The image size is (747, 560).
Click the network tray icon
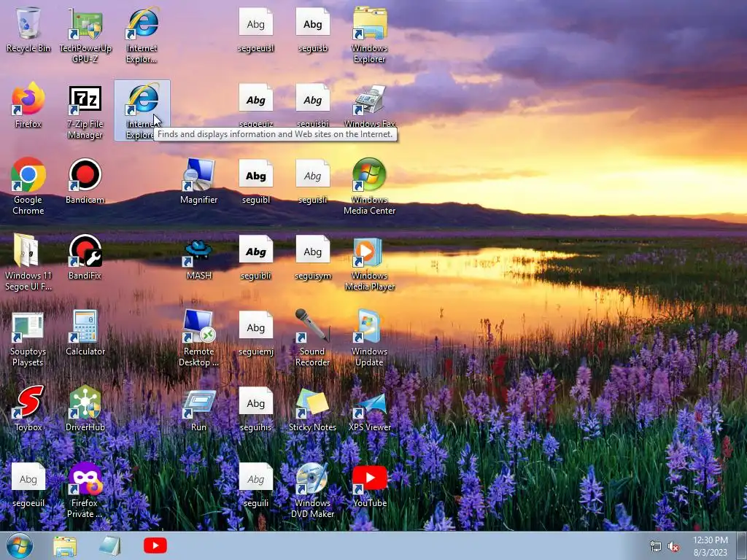656,547
